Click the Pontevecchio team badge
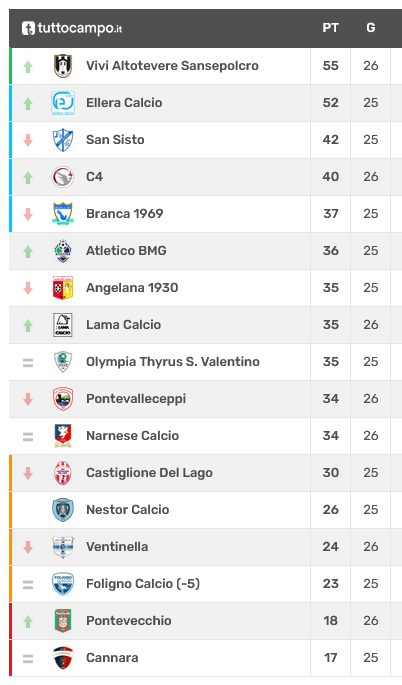The image size is (402, 685). pos(63,621)
